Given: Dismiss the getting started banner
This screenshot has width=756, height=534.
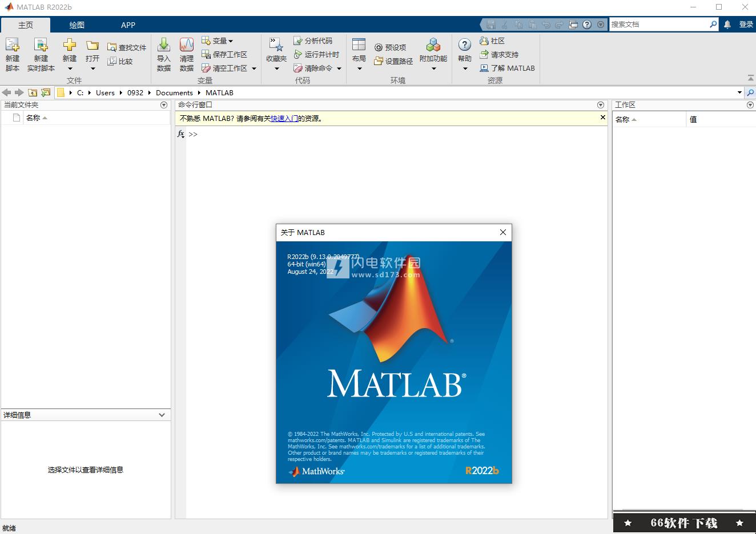Looking at the screenshot, I should (603, 118).
